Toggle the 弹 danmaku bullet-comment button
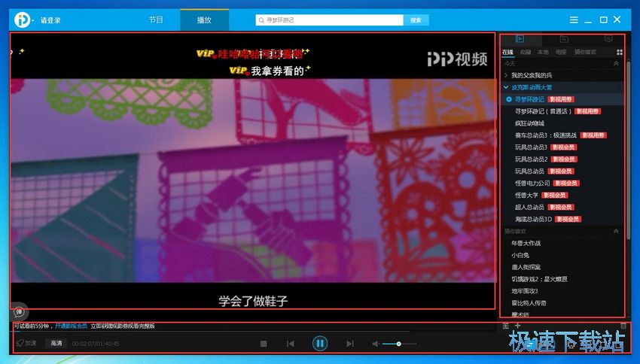The height and width of the screenshot is (364, 640). click(x=19, y=312)
